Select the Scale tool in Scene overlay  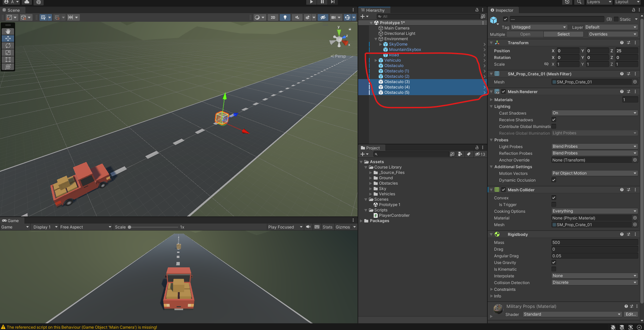pyautogui.click(x=8, y=53)
